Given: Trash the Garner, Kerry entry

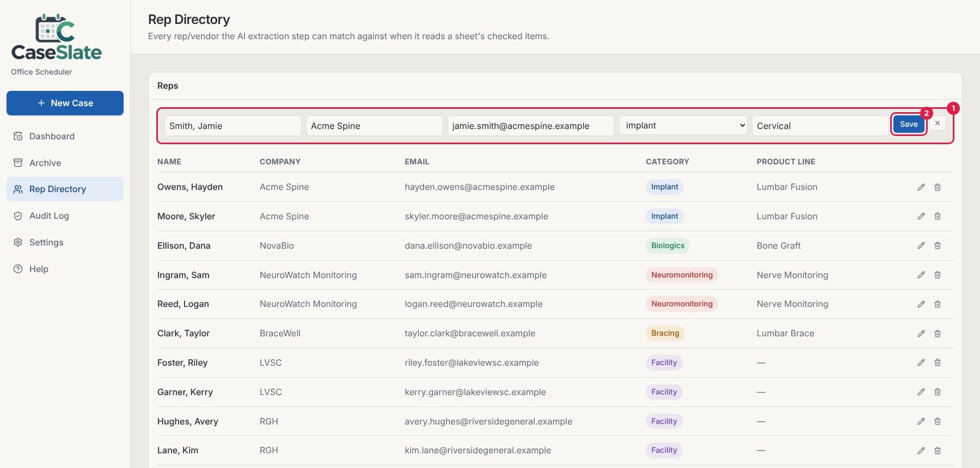Looking at the screenshot, I should point(938,392).
